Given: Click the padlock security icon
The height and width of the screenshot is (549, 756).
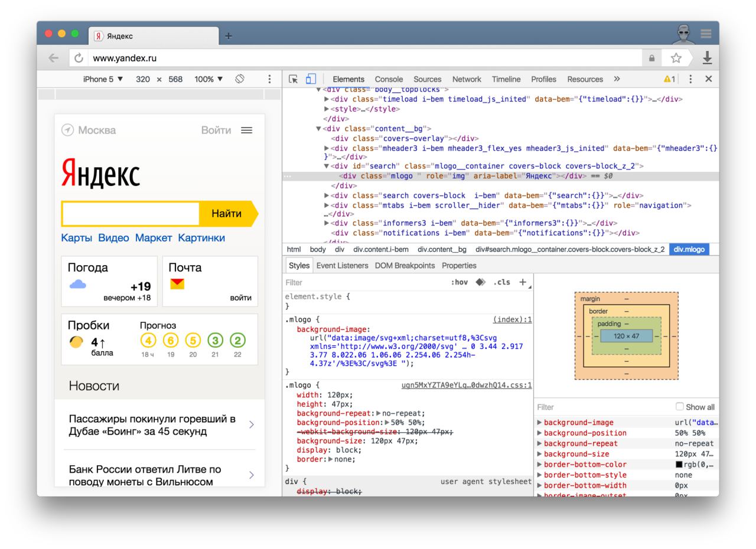Looking at the screenshot, I should (651, 58).
